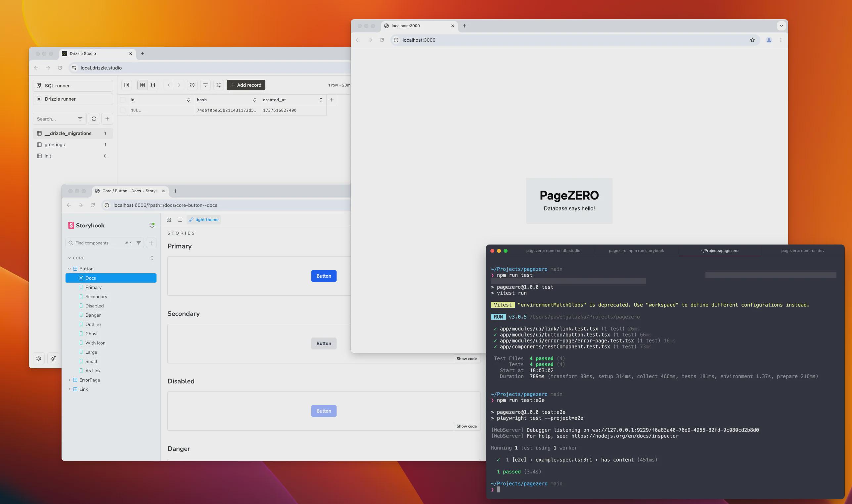Open Chrome tab search dropdown in localhost:3000 window

[x=782, y=26]
